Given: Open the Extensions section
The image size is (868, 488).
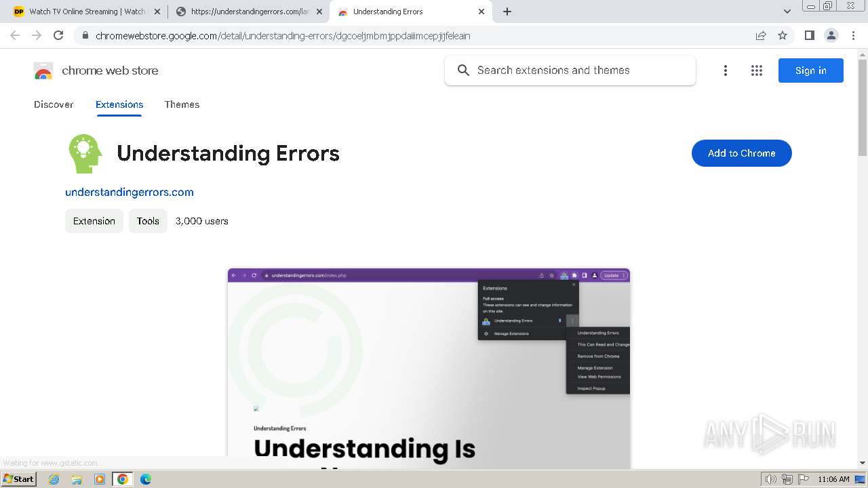Looking at the screenshot, I should pyautogui.click(x=119, y=104).
